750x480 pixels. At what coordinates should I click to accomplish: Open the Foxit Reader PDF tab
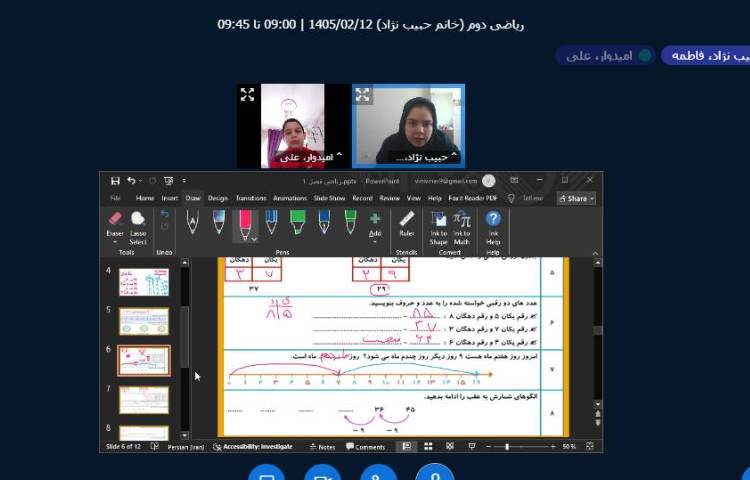pyautogui.click(x=473, y=198)
